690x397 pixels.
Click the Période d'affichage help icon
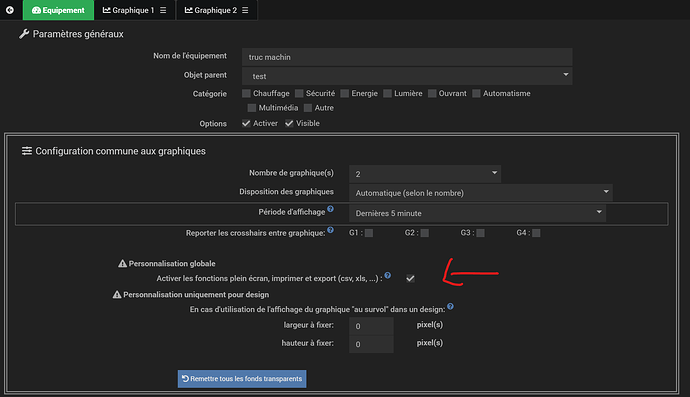pyautogui.click(x=330, y=209)
